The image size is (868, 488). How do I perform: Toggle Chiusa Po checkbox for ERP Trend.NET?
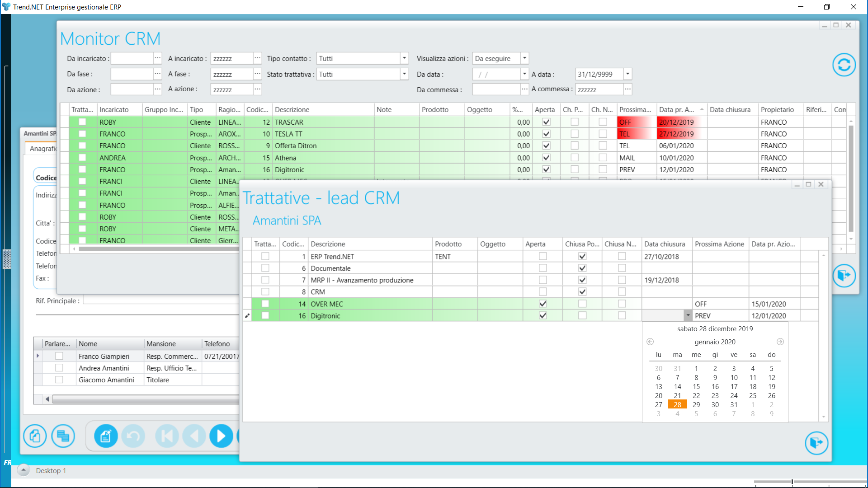[582, 257]
